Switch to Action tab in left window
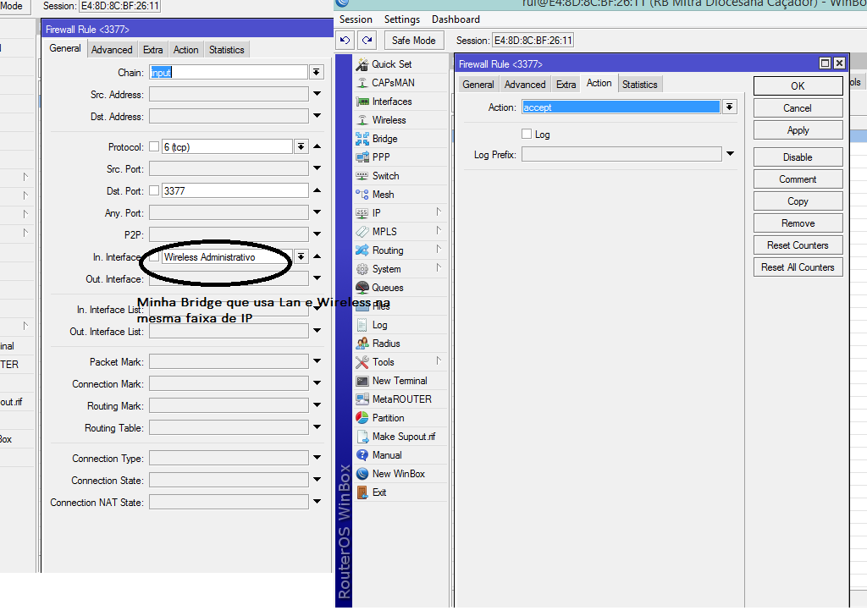Viewport: 867px width, 616px height. pyautogui.click(x=185, y=50)
